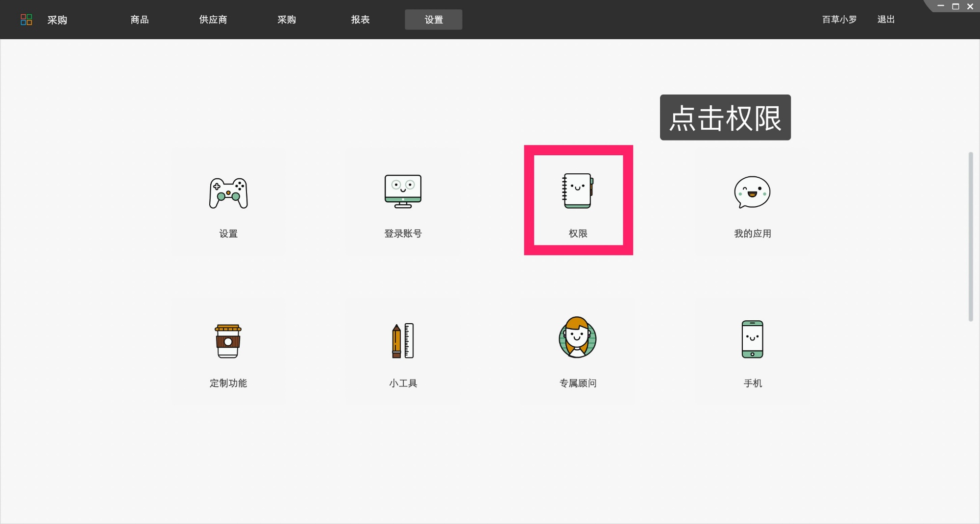Image resolution: width=980 pixels, height=524 pixels.
Task: Click the 点击权限 tooltip label
Action: click(x=725, y=117)
